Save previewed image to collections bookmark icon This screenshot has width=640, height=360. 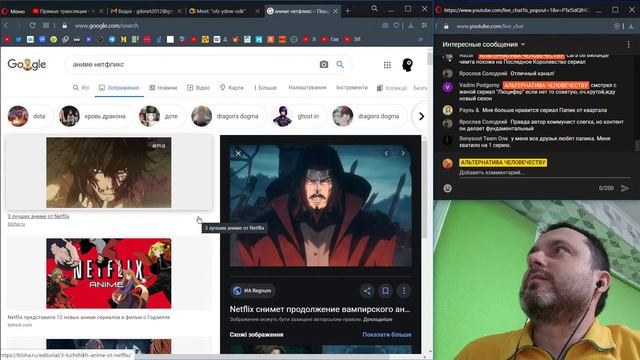385,291
